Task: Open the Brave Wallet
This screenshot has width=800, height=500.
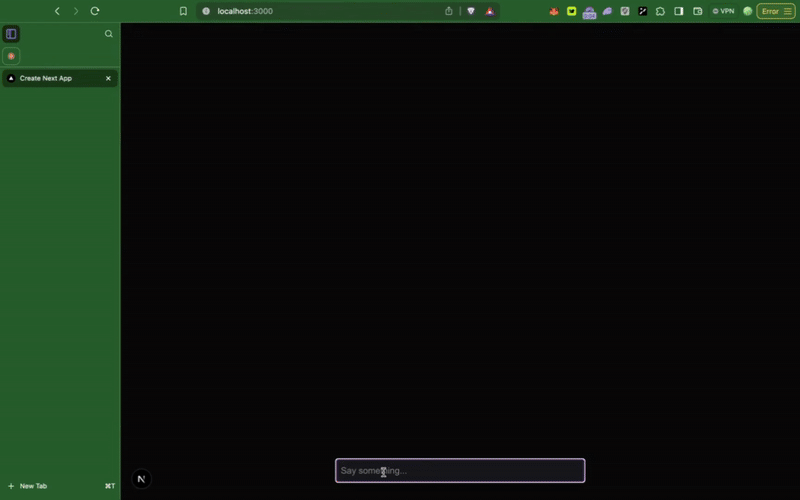Action: (x=697, y=11)
